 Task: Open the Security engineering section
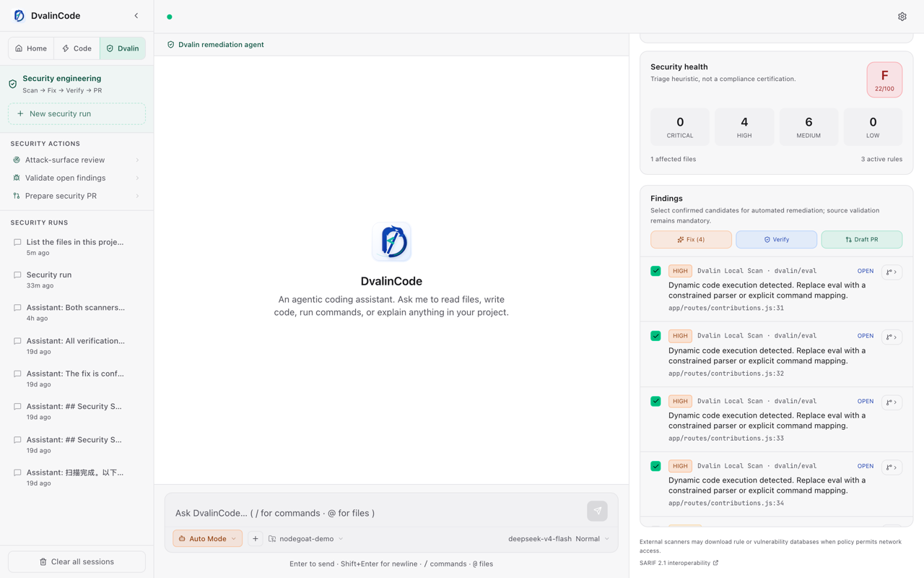coord(77,84)
